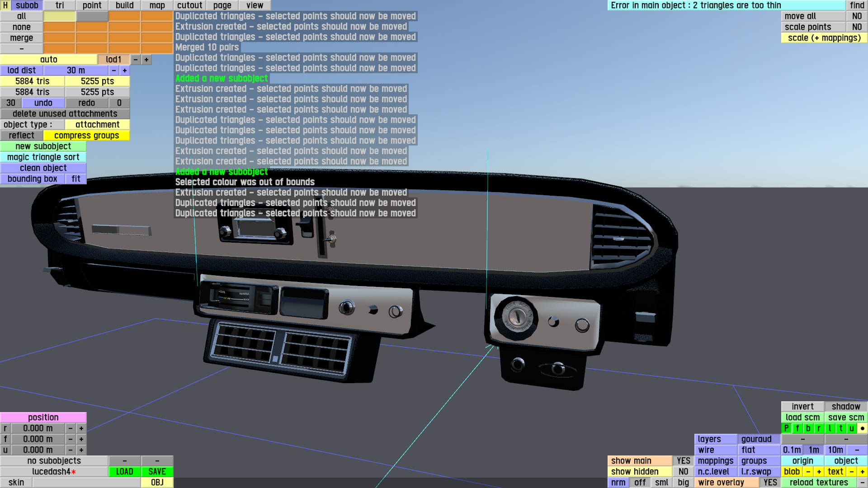The width and height of the screenshot is (868, 488).
Task: Click the skin name input field
Action: [x=86, y=482]
